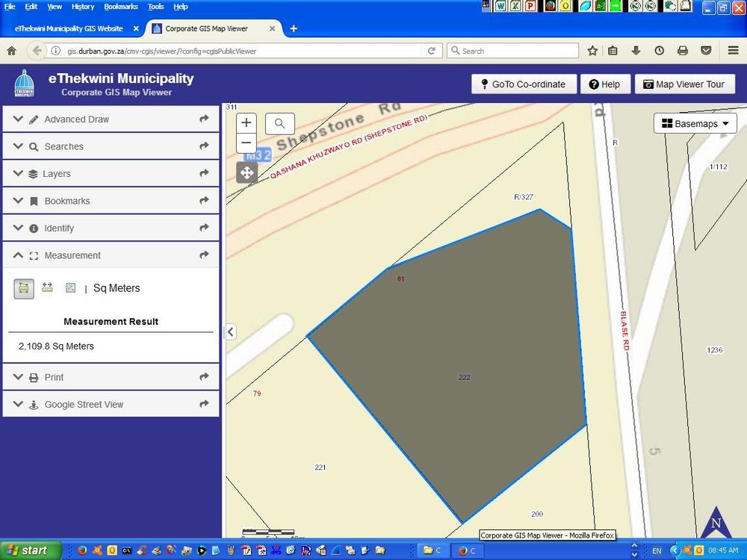The height and width of the screenshot is (560, 747).
Task: Switch to eThekwini Municipality GIS Website tab
Action: point(69,28)
